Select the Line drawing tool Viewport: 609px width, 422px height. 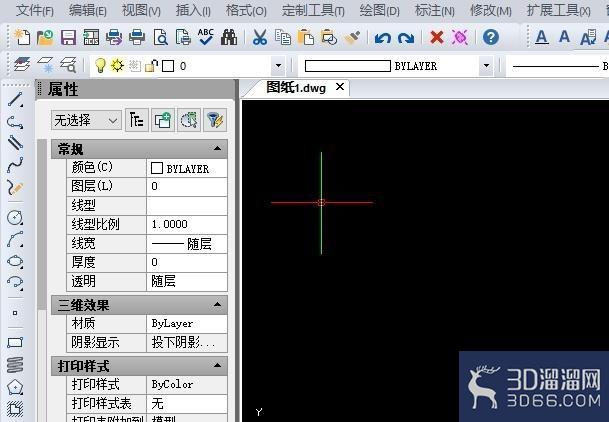pos(15,99)
